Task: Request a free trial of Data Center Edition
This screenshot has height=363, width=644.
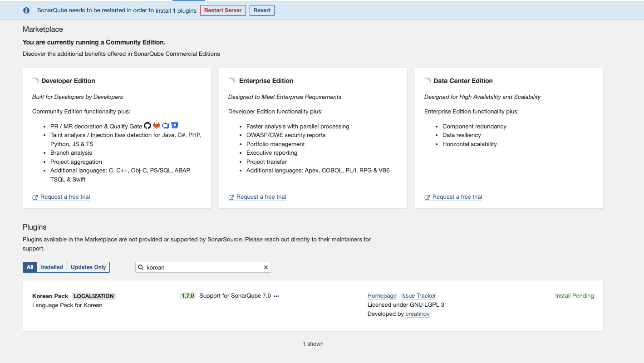Action: (x=457, y=197)
